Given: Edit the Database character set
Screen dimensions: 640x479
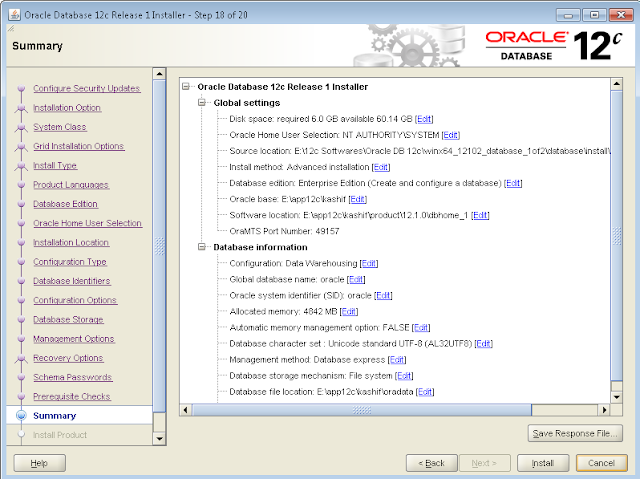Looking at the screenshot, I should (x=484, y=344).
